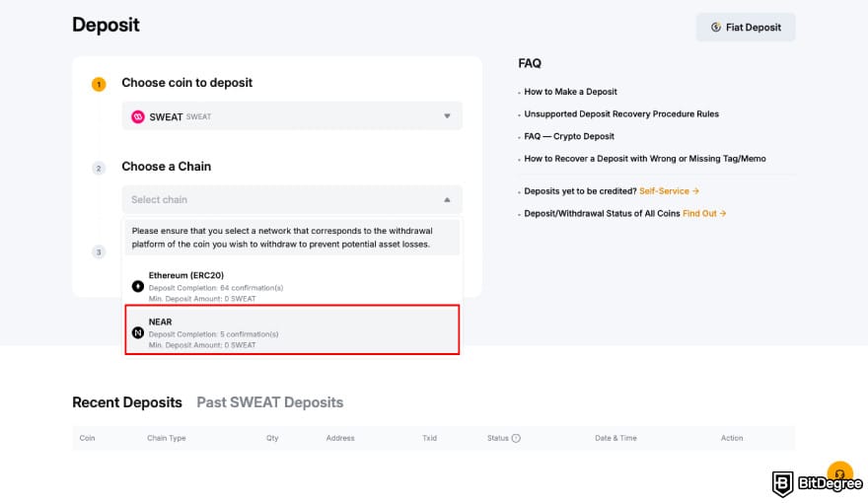Click Deposit Completion: 64 confirmation(s) text
Viewport: 868px width, 503px height.
tap(216, 288)
